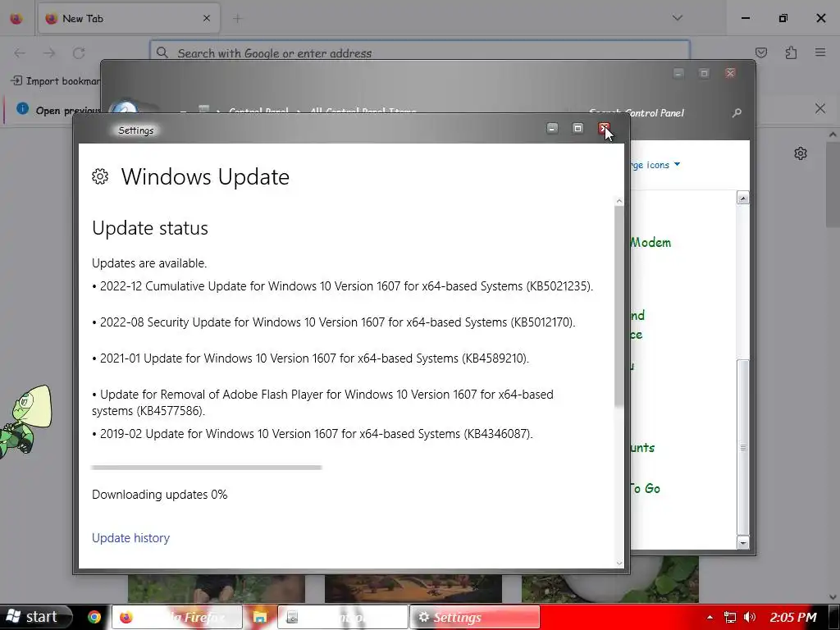Show hidden system tray icons arrow
Image resolution: width=840 pixels, height=630 pixels.
(x=710, y=618)
